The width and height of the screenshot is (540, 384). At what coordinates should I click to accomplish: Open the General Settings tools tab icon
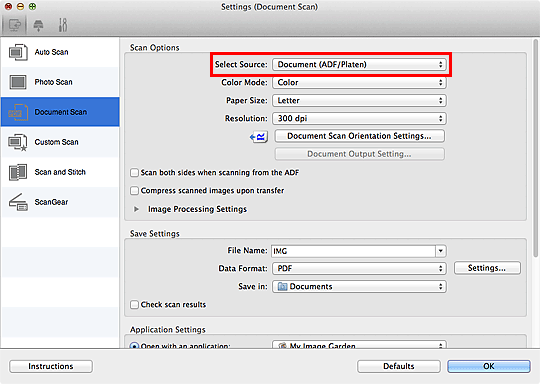pos(63,25)
